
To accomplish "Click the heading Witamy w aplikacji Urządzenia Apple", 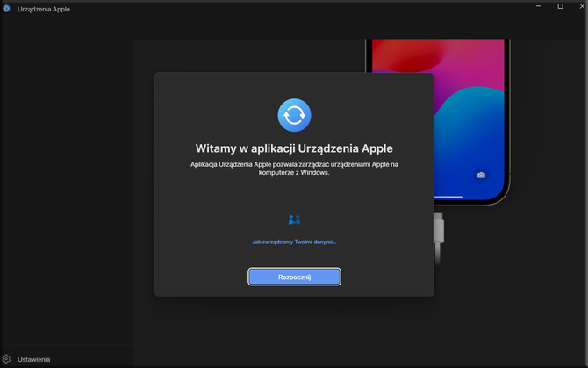I will 294,148.
